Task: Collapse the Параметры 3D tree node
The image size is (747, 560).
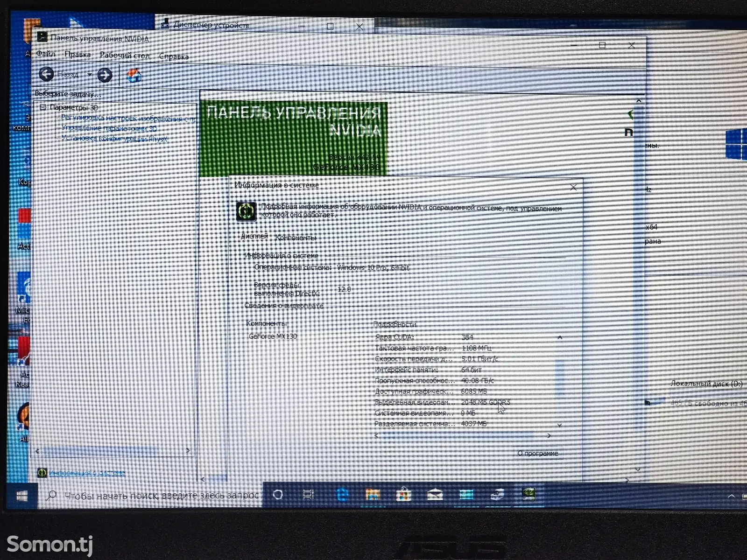Action: pos(43,107)
